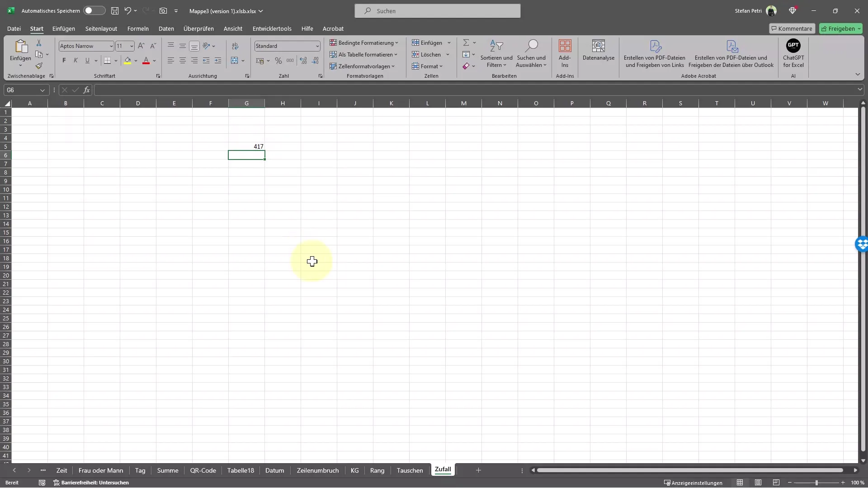Toggle the Barrierefreiheit status indicator
This screenshot has height=488, width=868.
click(91, 483)
